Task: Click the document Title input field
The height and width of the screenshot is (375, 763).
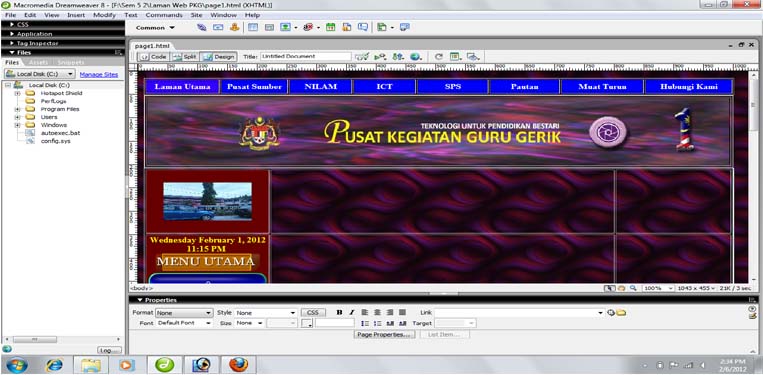Action: tap(306, 56)
